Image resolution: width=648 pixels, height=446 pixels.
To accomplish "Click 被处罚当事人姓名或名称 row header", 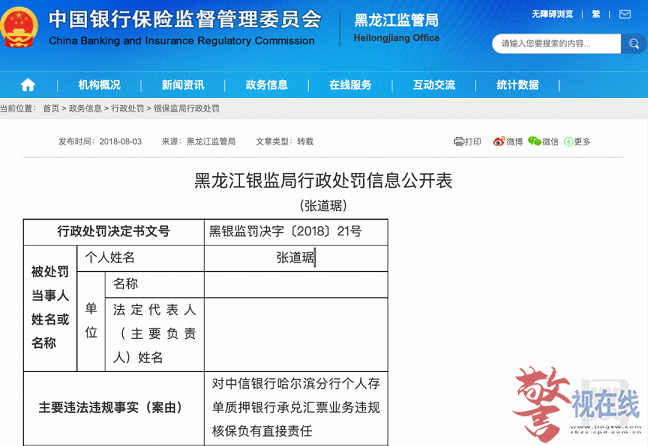I will [50, 308].
